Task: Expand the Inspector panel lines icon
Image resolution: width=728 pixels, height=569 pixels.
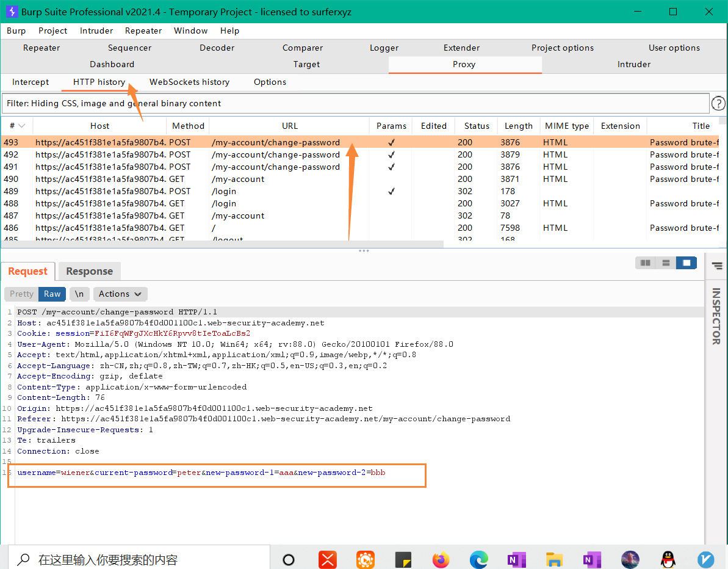Action: (x=718, y=266)
